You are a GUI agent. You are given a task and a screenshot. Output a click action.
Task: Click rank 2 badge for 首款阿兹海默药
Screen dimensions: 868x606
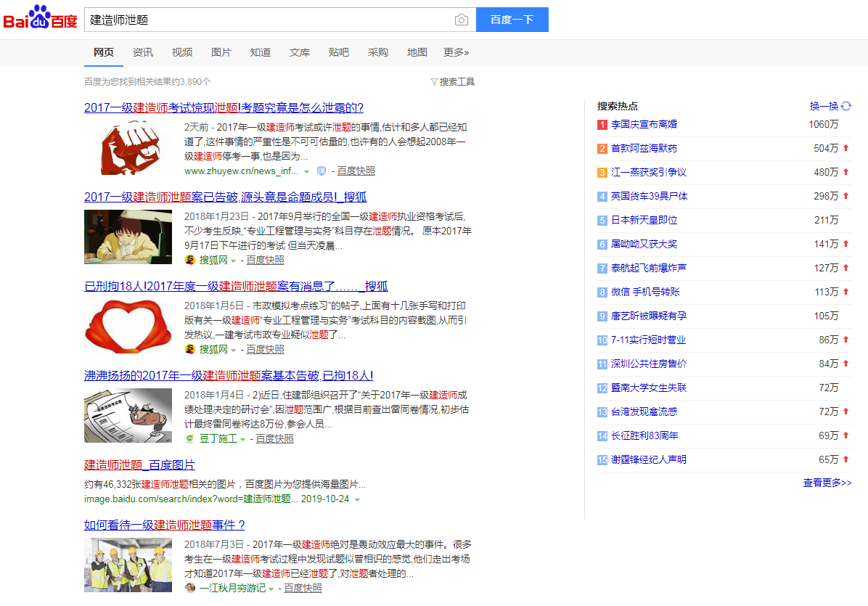coord(602,148)
